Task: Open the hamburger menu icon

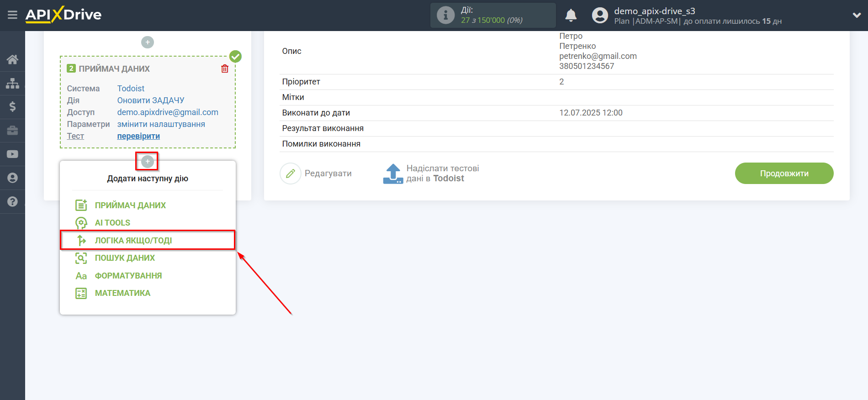Action: (12, 15)
